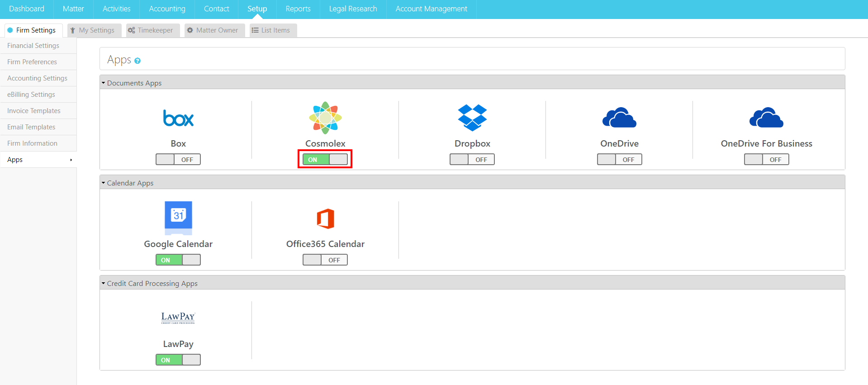Click the OneDrive name label

tap(619, 143)
